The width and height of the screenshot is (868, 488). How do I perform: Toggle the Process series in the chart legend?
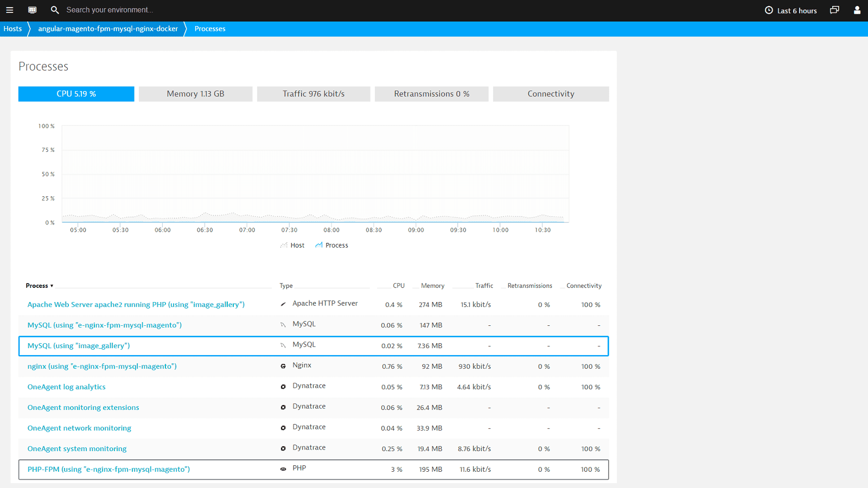331,245
